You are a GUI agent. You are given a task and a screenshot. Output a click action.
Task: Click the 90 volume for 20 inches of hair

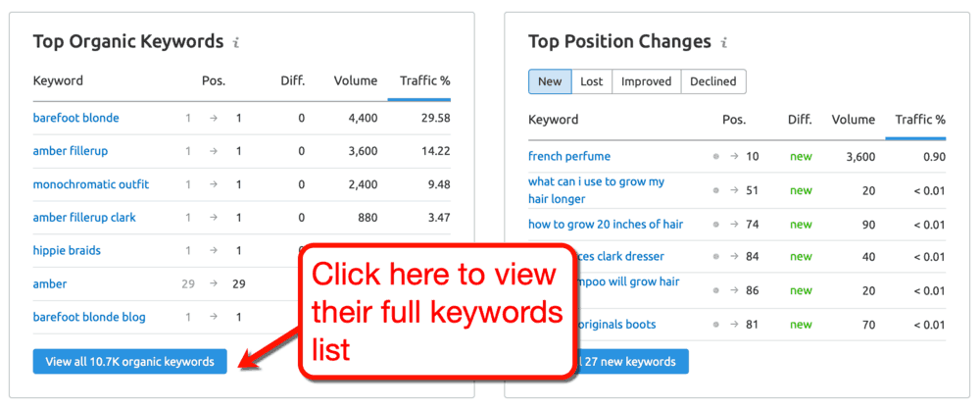pos(868,224)
